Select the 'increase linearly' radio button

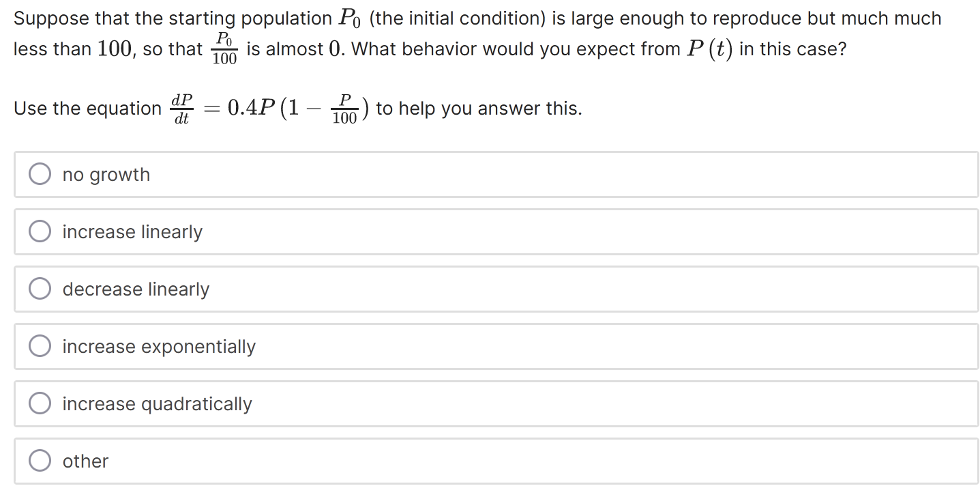(40, 231)
